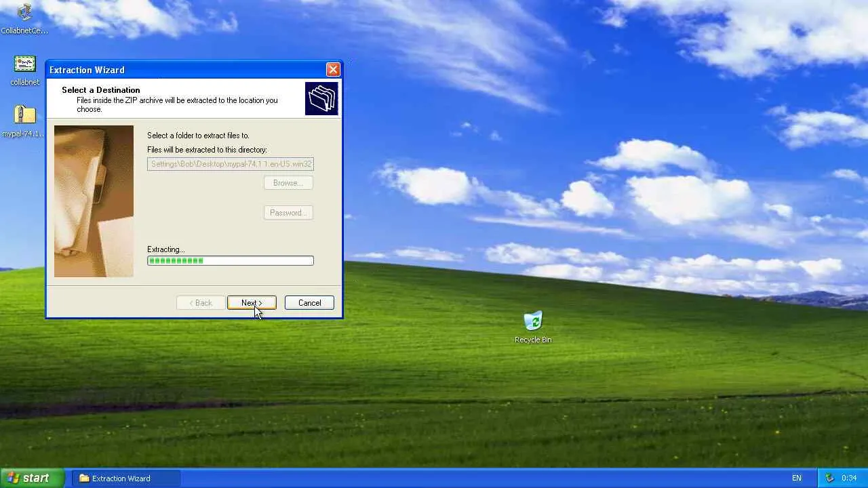The image size is (868, 488).
Task: Click the zip folders icon in wizard header
Action: click(x=321, y=98)
